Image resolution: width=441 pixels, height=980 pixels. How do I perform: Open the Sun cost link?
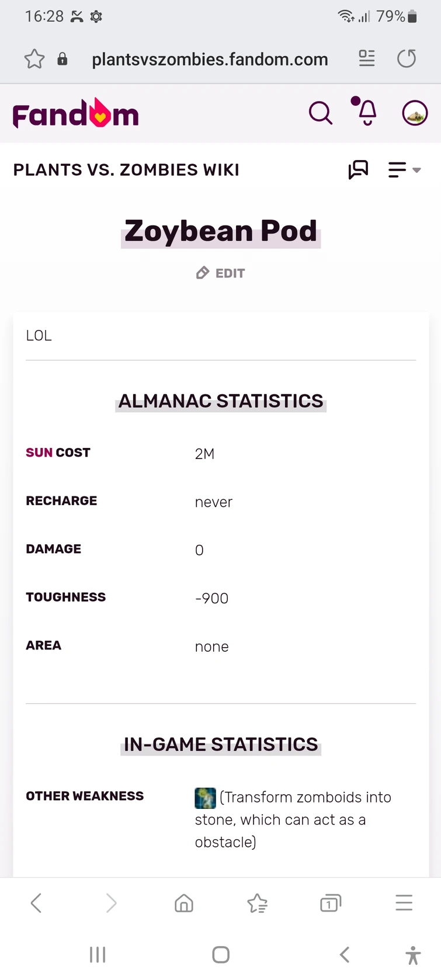39,453
